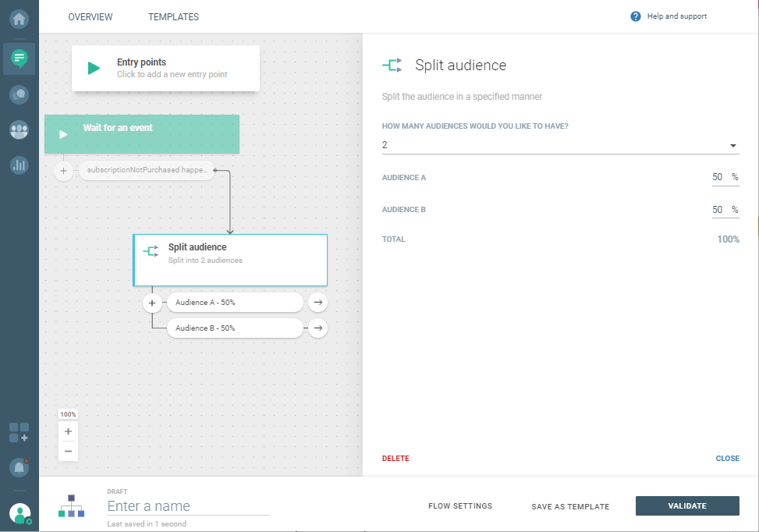Expand the number of audiences dropdown
Image resolution: width=759 pixels, height=532 pixels.
732,146
